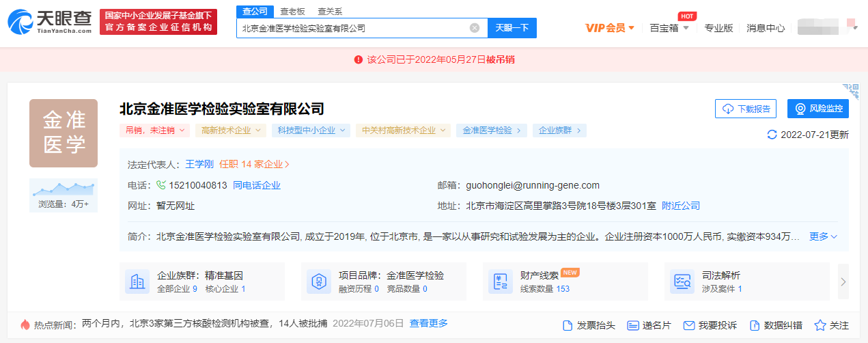
Task: Expand the 科技型中小企业 tag
Action: (311, 130)
